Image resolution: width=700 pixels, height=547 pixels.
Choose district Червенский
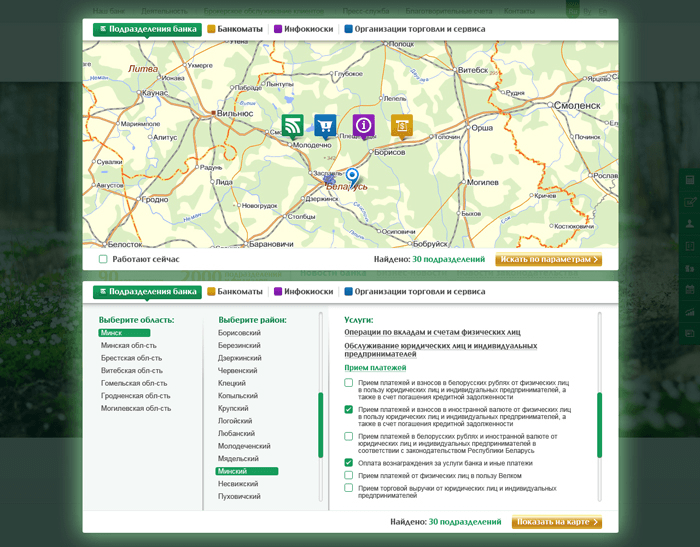(238, 370)
